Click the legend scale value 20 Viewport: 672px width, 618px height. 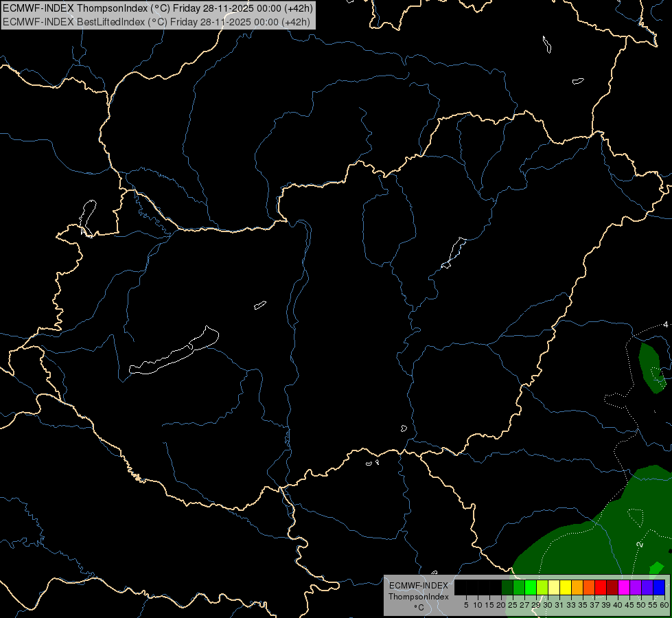pyautogui.click(x=501, y=605)
